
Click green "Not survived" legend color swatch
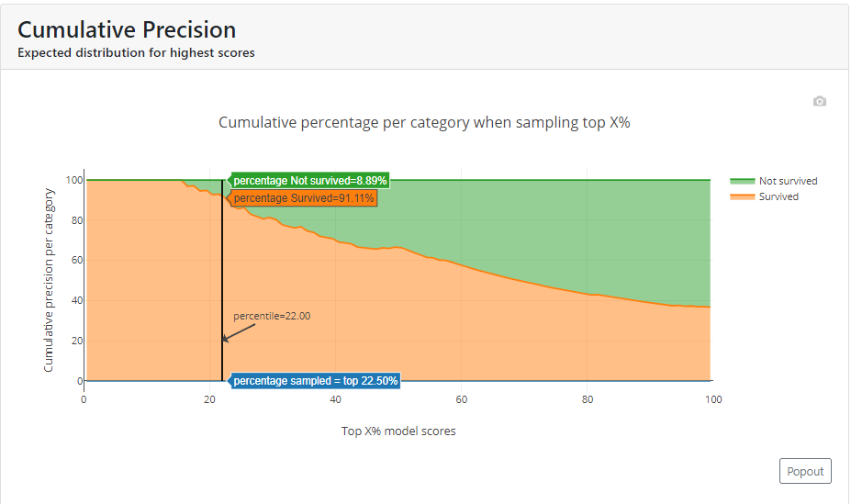(742, 181)
